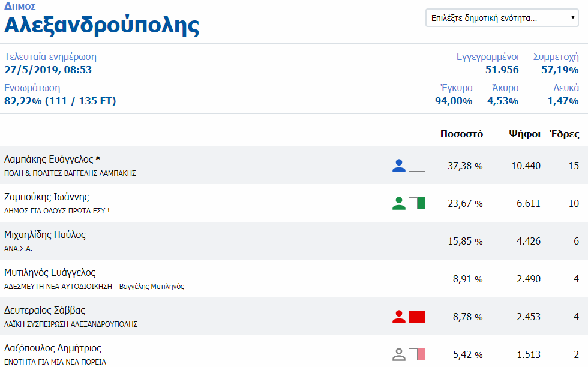The image size is (588, 367).
Task: Click the Ποσοστό column header
Action: pyautogui.click(x=461, y=134)
